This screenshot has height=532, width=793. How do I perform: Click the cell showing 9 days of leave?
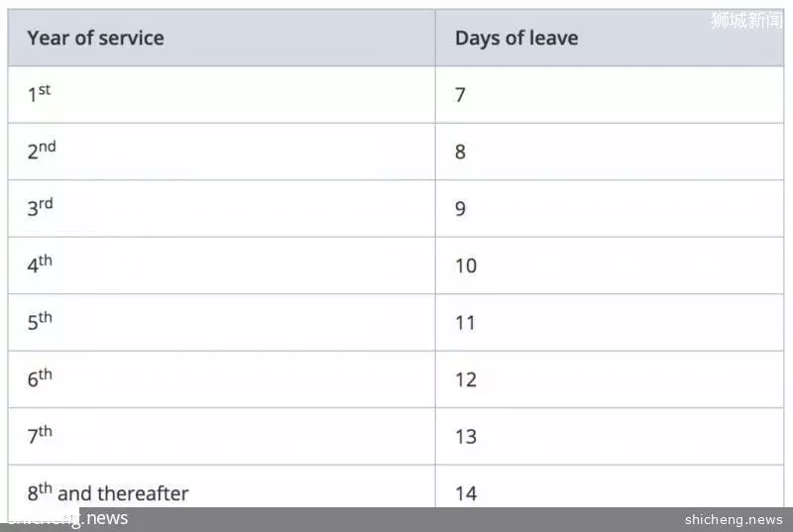(x=610, y=209)
